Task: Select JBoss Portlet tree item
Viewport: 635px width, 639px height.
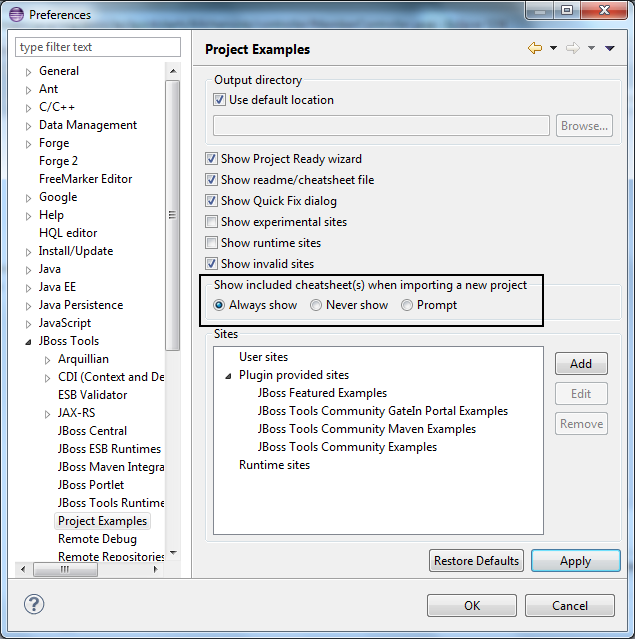Action: pos(91,485)
